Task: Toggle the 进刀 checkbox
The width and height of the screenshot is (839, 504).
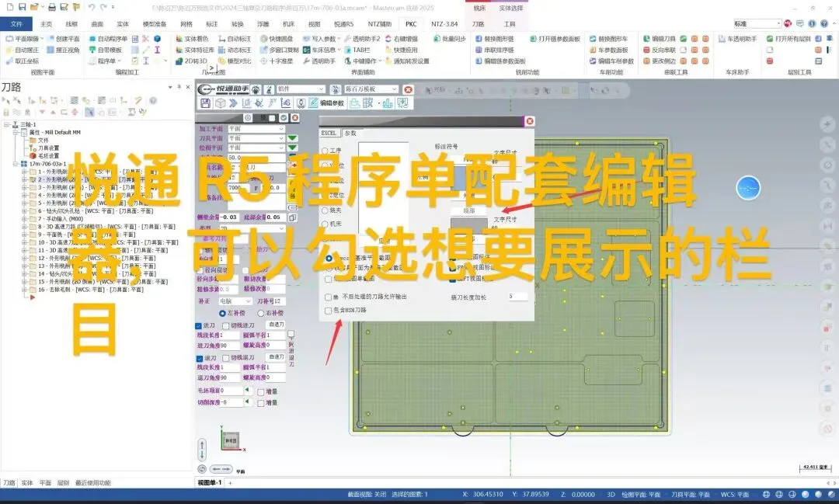Action: pyautogui.click(x=199, y=326)
